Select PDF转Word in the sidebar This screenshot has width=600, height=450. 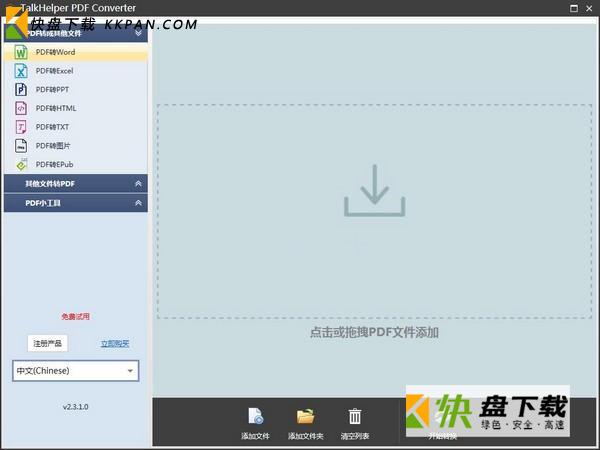tap(76, 52)
